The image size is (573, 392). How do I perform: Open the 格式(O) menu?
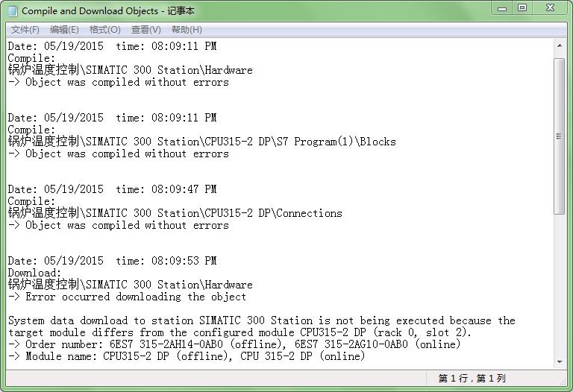click(x=104, y=30)
